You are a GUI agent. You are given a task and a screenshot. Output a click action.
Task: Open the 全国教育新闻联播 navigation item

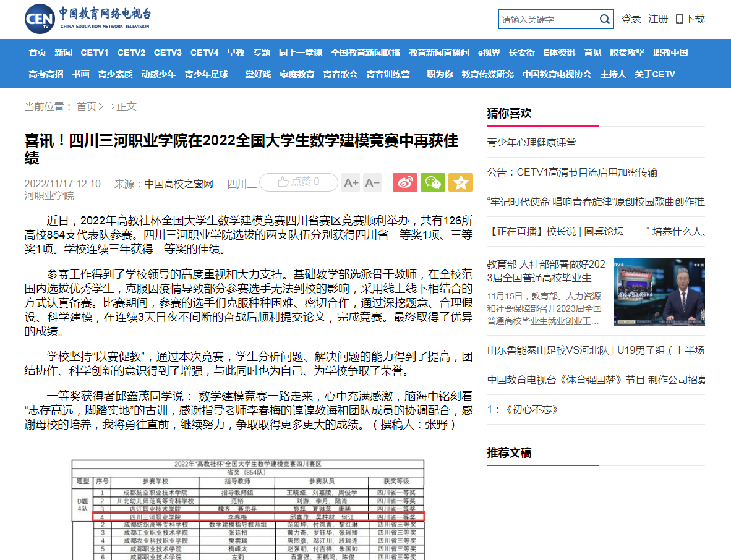[365, 53]
